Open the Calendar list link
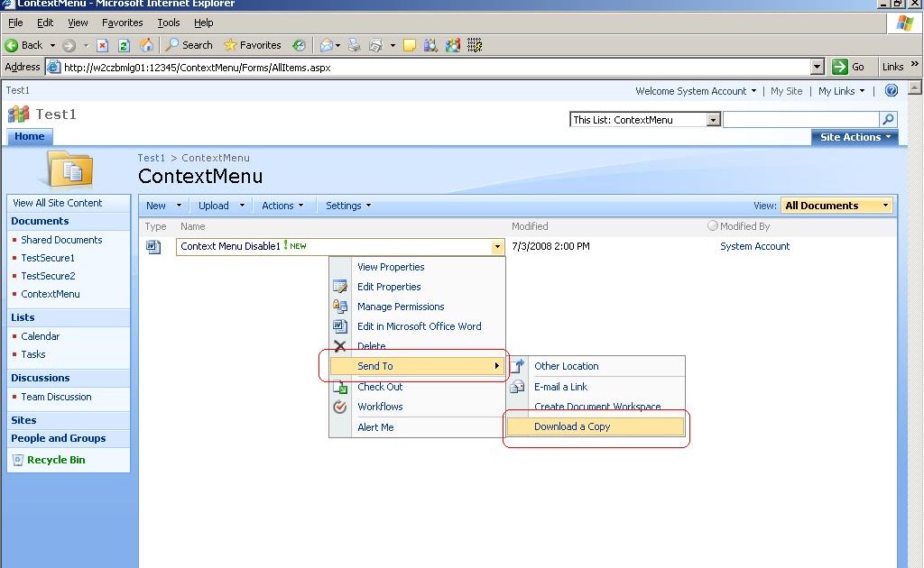924x568 pixels. (x=40, y=336)
